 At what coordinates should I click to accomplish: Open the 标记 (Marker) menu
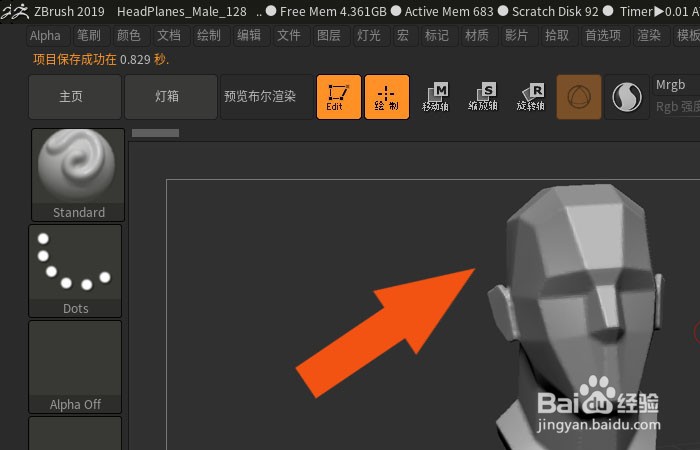pyautogui.click(x=437, y=36)
